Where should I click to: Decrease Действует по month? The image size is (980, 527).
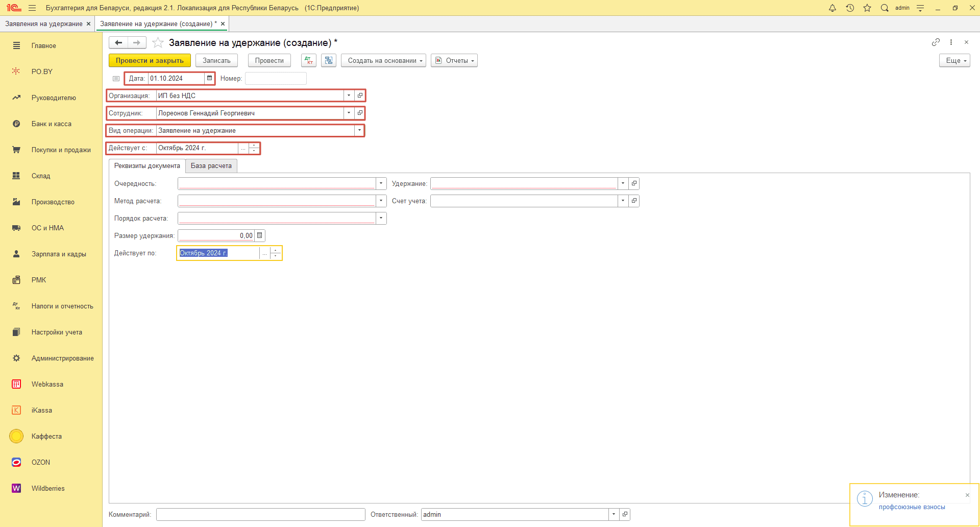point(276,256)
